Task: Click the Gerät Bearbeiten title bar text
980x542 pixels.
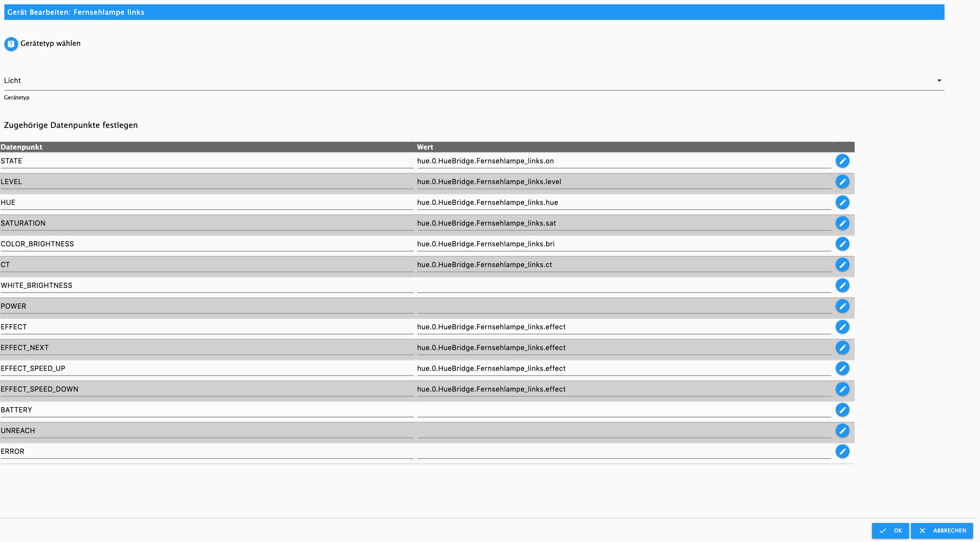Action: [x=76, y=12]
